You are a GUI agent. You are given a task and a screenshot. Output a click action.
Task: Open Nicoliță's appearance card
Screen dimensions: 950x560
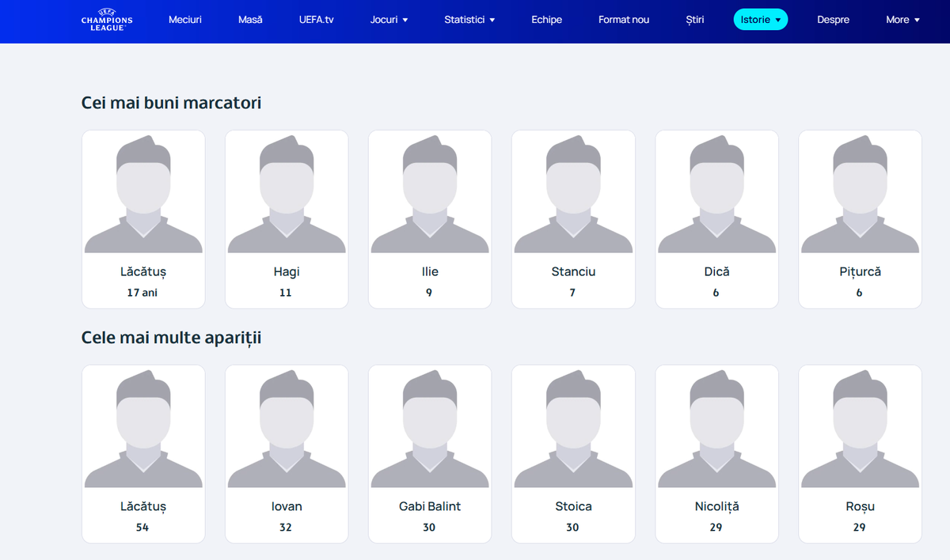[x=716, y=452]
